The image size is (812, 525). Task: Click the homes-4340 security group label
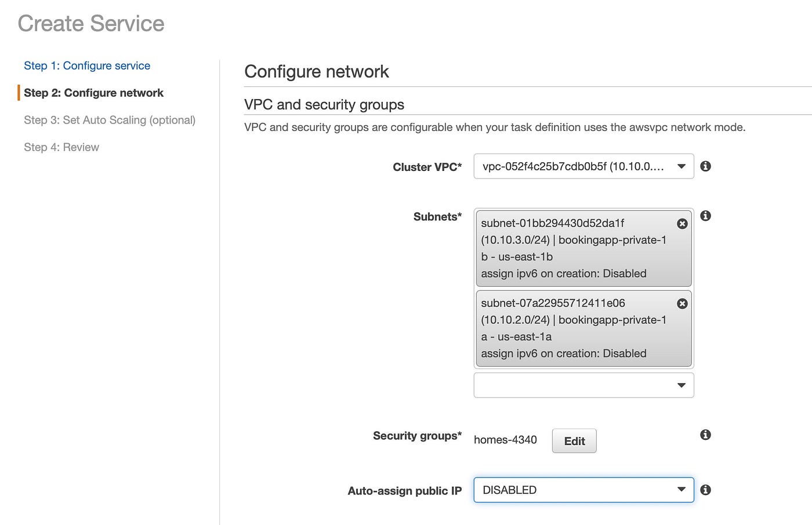click(x=505, y=440)
